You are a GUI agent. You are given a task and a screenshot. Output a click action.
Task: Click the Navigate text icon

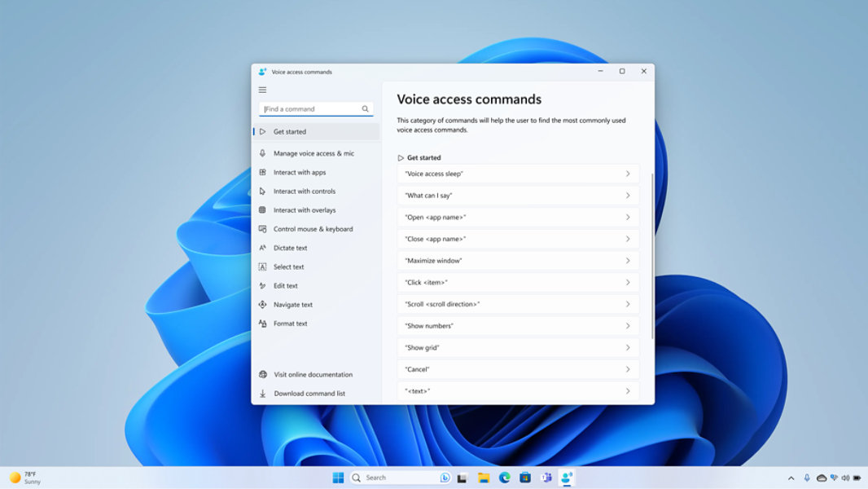[x=262, y=305]
